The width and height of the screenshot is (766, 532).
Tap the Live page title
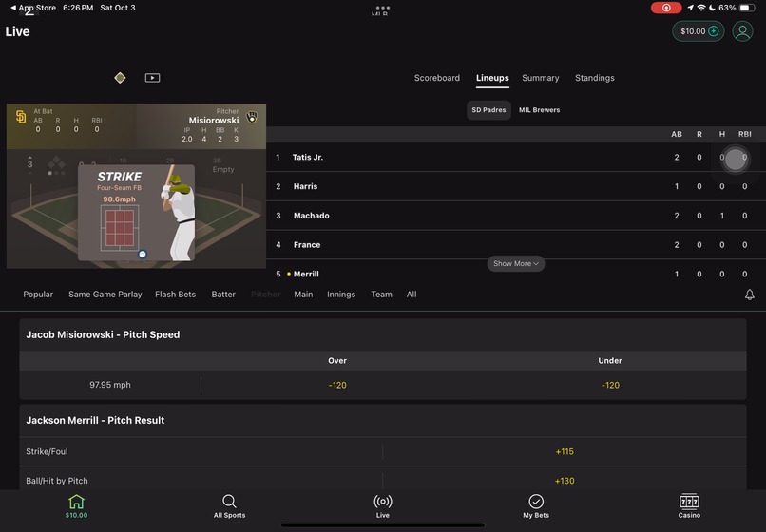pyautogui.click(x=18, y=31)
